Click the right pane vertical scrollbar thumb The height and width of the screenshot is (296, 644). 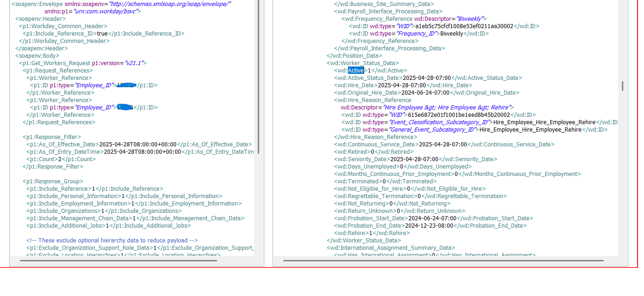622,86
